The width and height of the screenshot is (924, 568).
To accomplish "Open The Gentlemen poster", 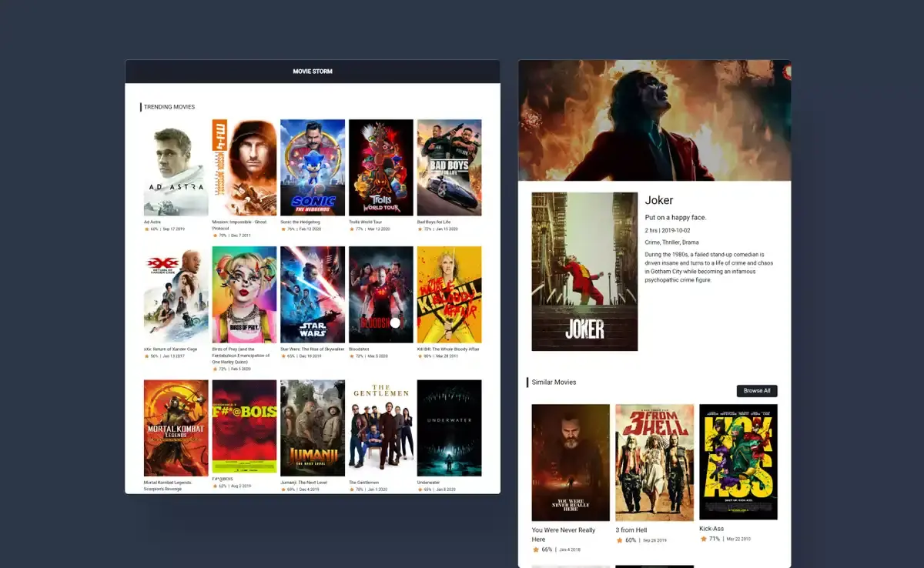I will [x=381, y=428].
